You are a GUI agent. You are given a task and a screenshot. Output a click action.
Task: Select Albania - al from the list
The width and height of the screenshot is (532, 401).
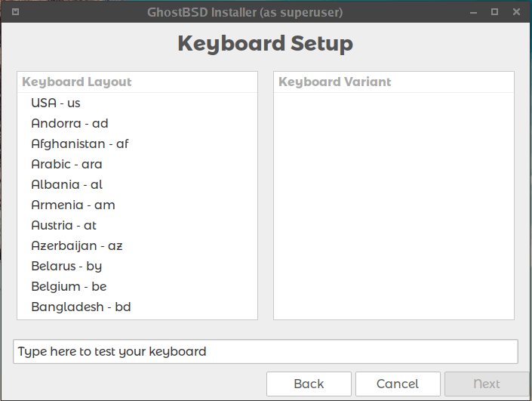point(66,184)
